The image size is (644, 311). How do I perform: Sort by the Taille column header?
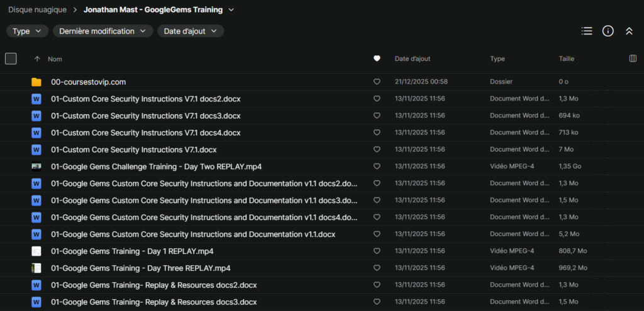[x=566, y=58]
